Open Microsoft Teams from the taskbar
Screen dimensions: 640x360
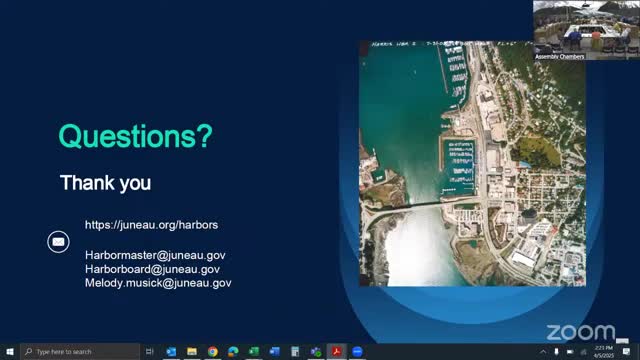[316, 351]
